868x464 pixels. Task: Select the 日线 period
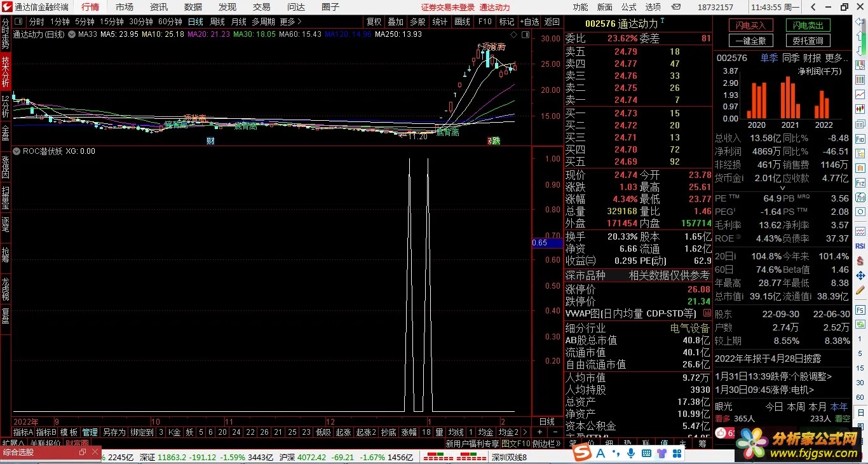[196, 22]
